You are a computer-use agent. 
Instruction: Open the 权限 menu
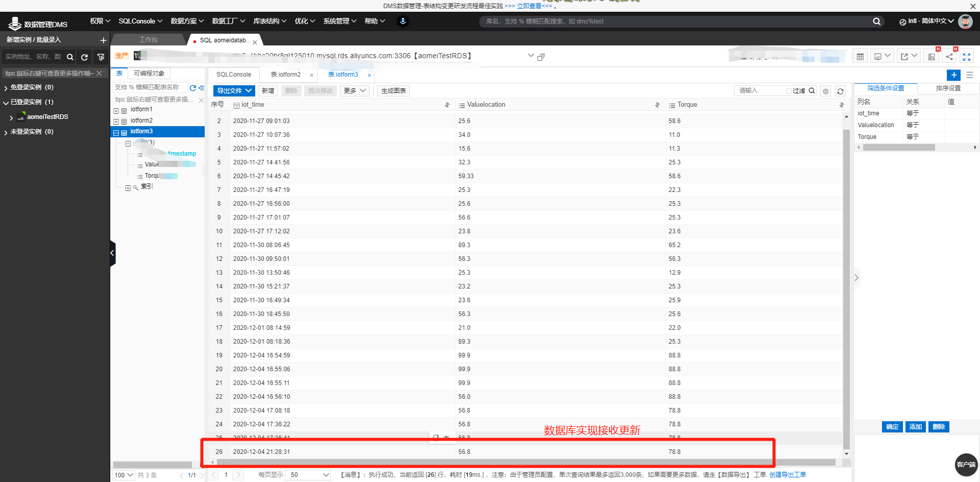pos(100,21)
